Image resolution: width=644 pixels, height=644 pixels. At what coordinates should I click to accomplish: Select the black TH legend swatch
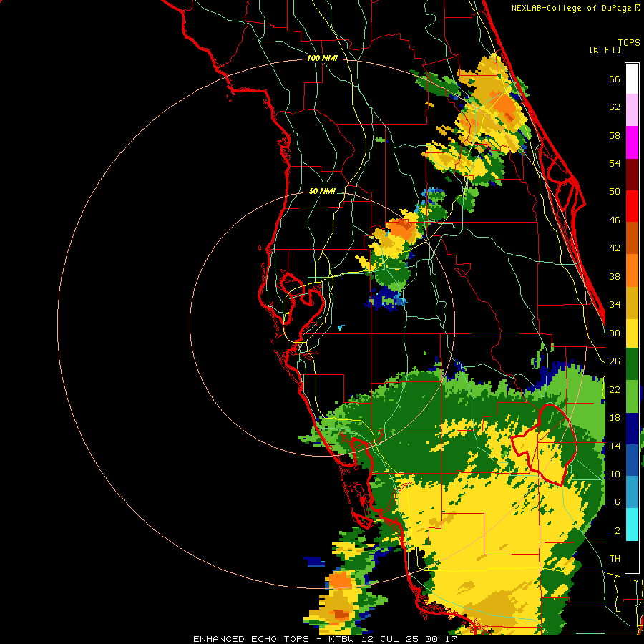[x=632, y=557]
